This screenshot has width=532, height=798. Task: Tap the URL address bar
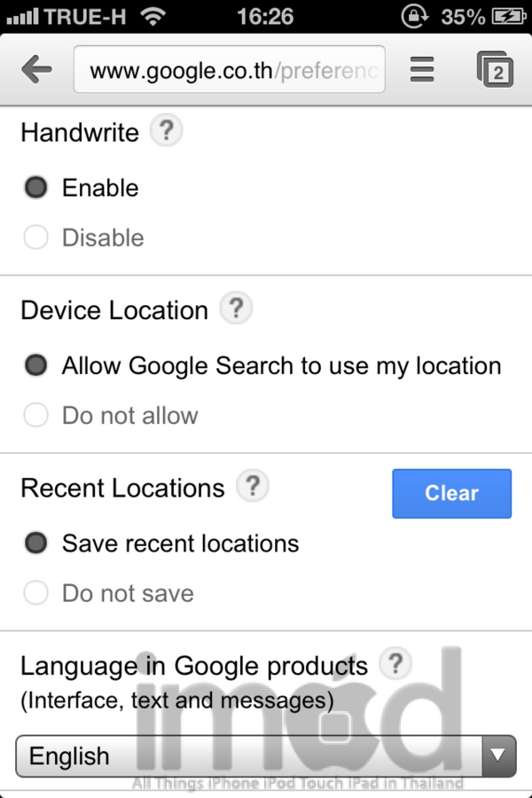click(x=230, y=70)
